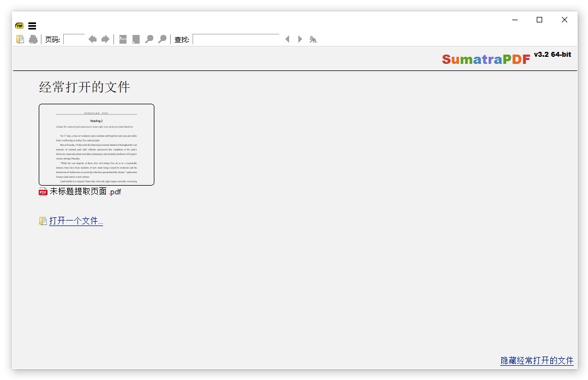588x380 pixels.
Task: Go to next page arrow
Action: [105, 39]
